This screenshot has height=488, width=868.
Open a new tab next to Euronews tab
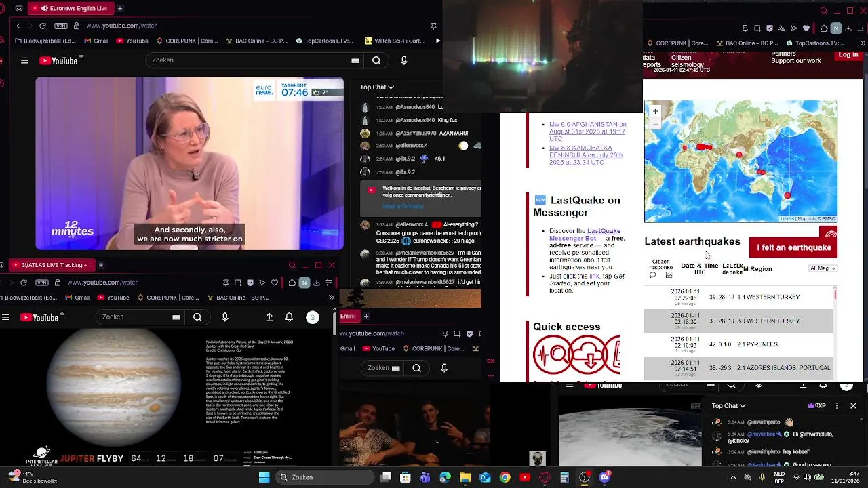(120, 9)
